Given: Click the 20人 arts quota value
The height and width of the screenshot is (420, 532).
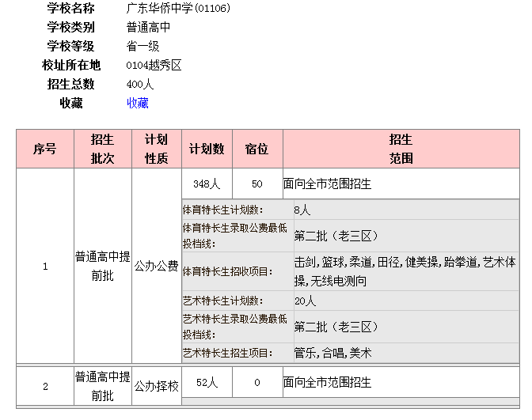Looking at the screenshot, I should [305, 301].
